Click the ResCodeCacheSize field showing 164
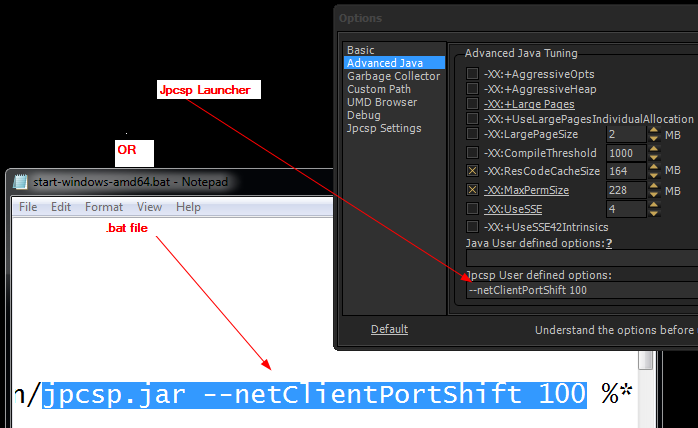The image size is (698, 428). (626, 171)
